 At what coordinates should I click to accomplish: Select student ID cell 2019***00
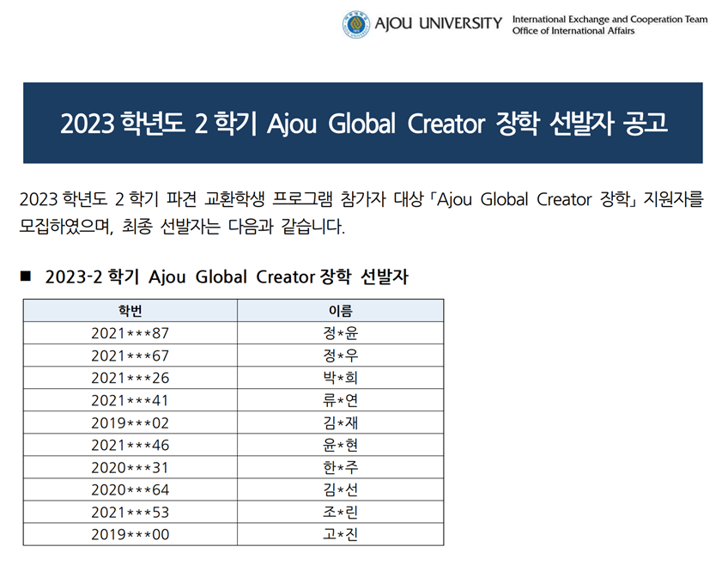[x=130, y=534]
